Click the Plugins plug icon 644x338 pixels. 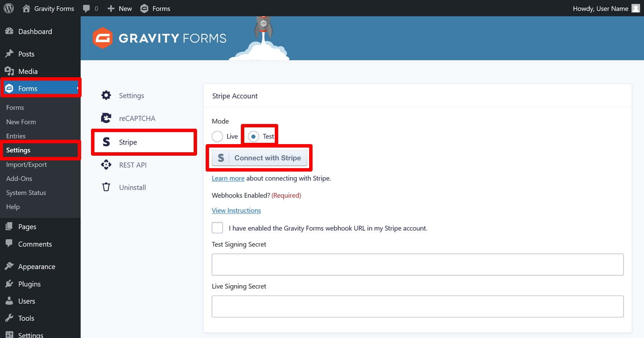click(x=9, y=284)
